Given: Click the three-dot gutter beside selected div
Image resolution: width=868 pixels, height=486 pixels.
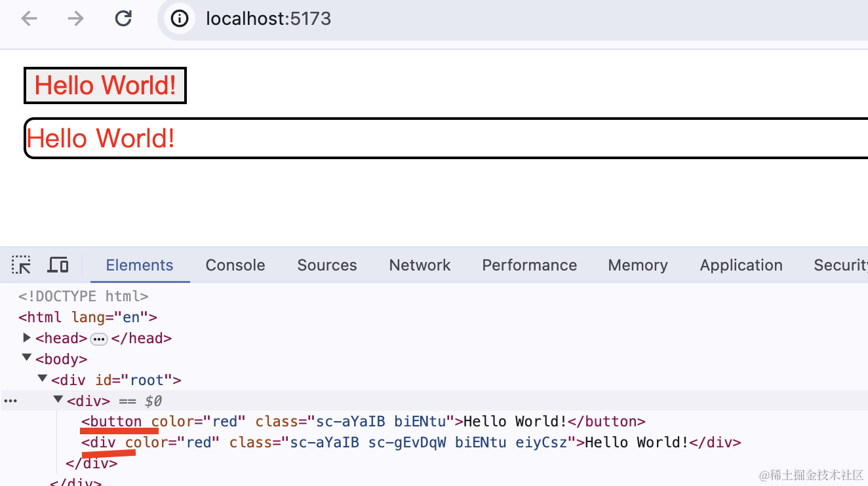Looking at the screenshot, I should click(10, 401).
